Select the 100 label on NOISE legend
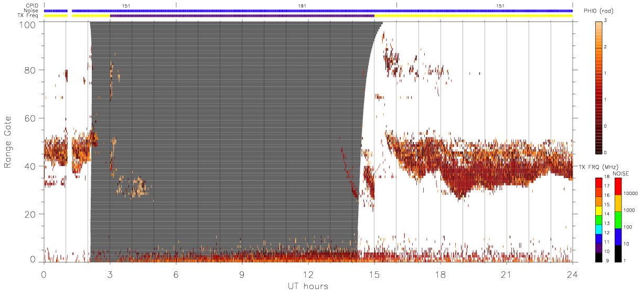Viewport: 644px width, 297px height. [628, 227]
